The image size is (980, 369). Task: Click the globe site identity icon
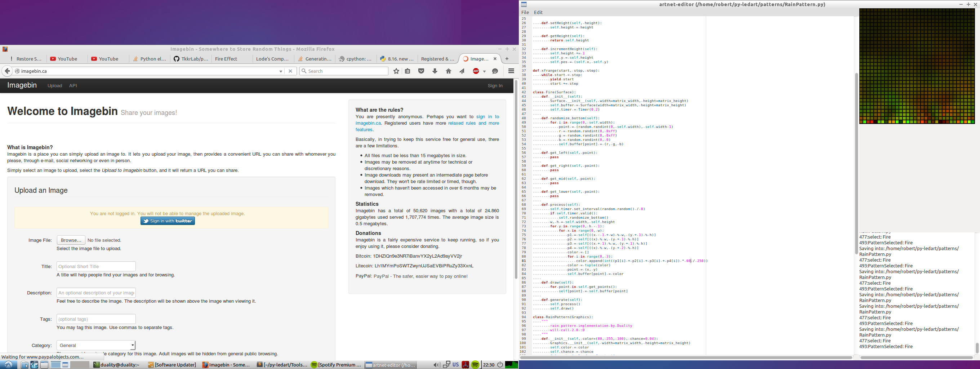tap(17, 71)
